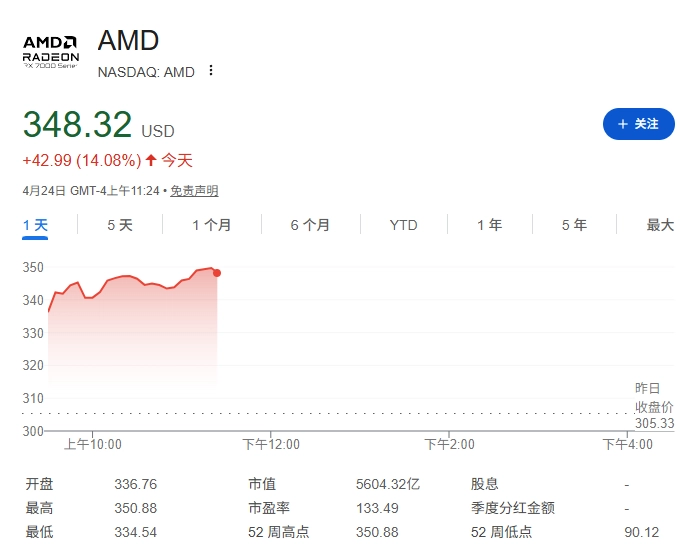Screen dimensions: 685x557
Task: Click the AMD Radeon logo image
Action: pos(51,52)
